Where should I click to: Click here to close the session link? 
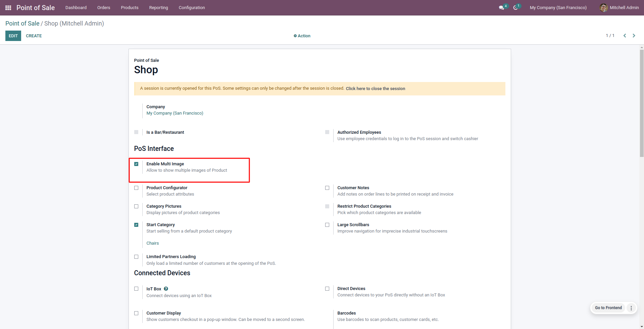[376, 89]
